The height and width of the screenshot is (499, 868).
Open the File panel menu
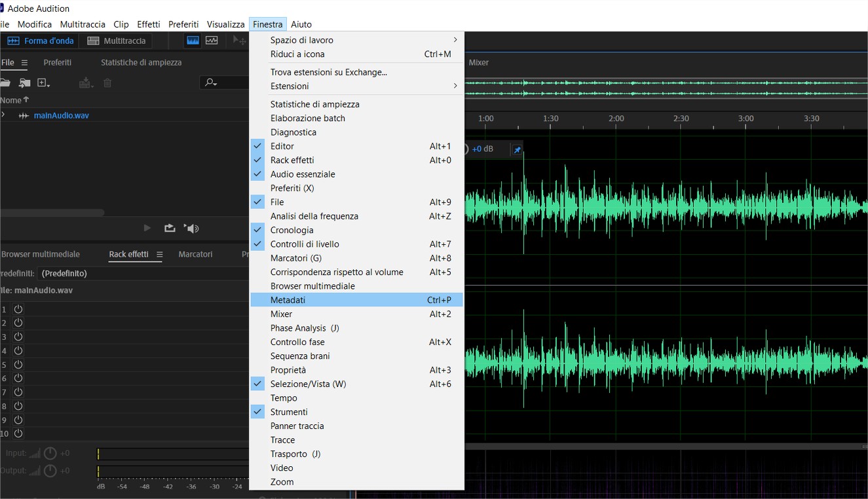[x=22, y=62]
